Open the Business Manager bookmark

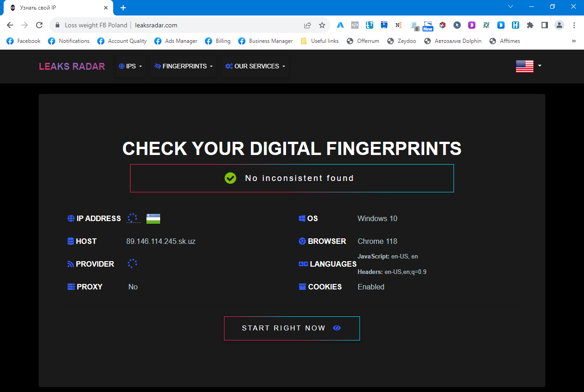pyautogui.click(x=266, y=41)
